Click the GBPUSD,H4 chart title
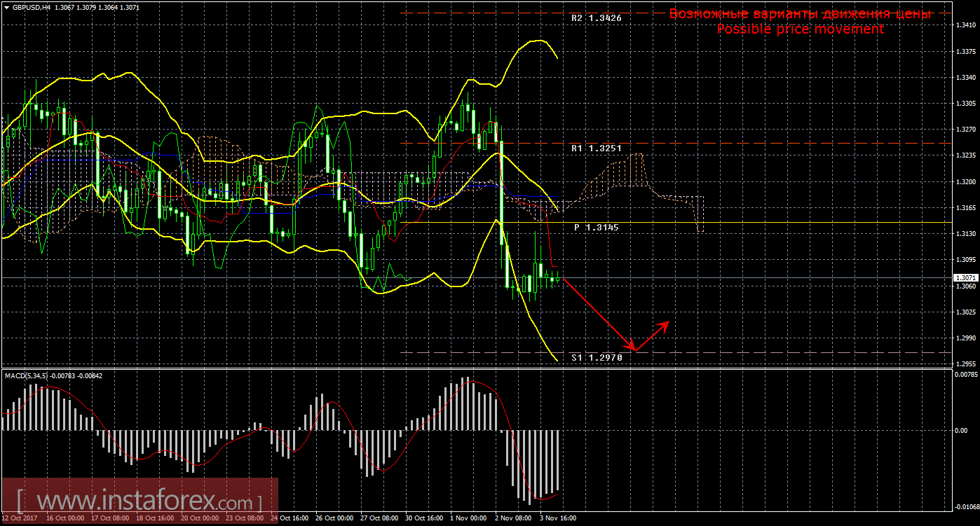This screenshot has height=526, width=980. coord(31,7)
